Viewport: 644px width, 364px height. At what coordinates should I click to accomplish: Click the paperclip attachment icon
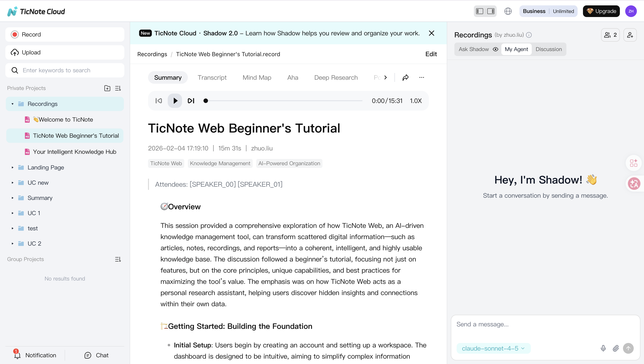coord(616,348)
